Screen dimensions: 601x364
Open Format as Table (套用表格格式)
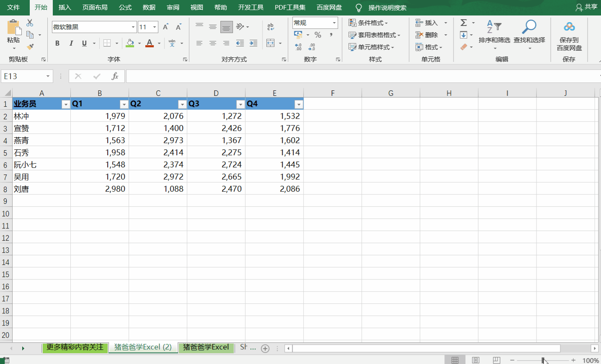pyautogui.click(x=374, y=35)
